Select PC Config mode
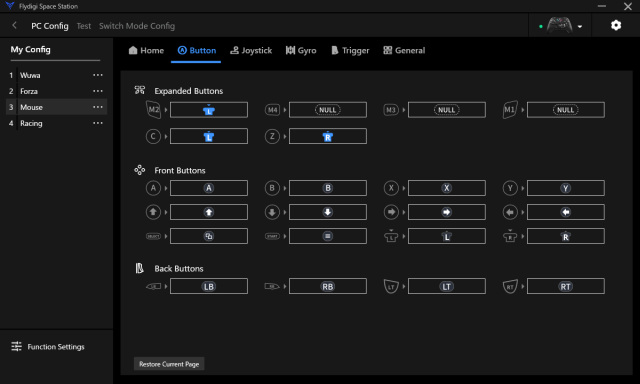 point(50,26)
